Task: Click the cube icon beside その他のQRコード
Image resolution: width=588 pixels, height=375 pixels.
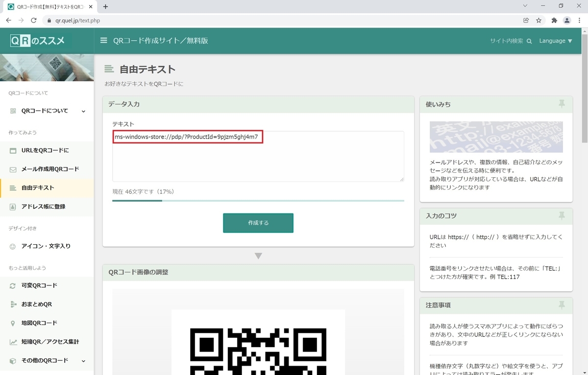Action: pyautogui.click(x=13, y=361)
